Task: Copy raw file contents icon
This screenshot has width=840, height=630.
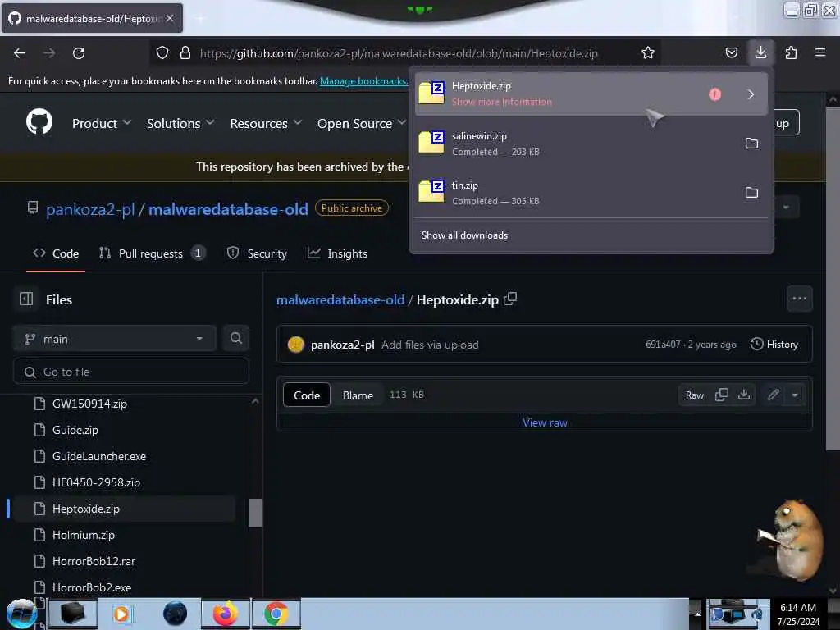Action: [722, 395]
